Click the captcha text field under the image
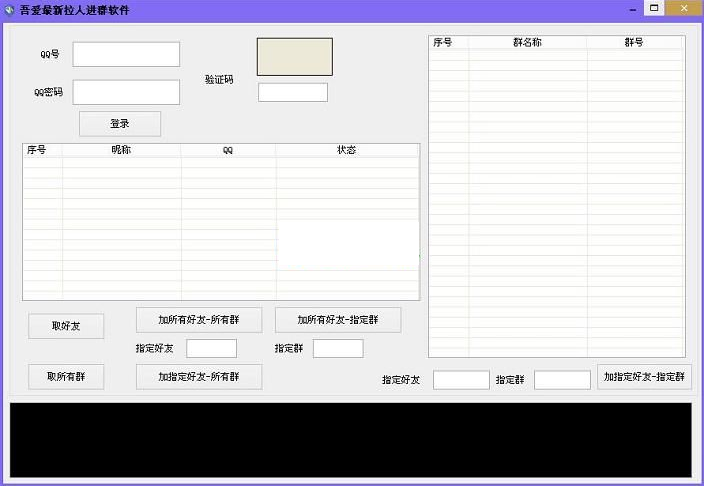 [x=293, y=92]
